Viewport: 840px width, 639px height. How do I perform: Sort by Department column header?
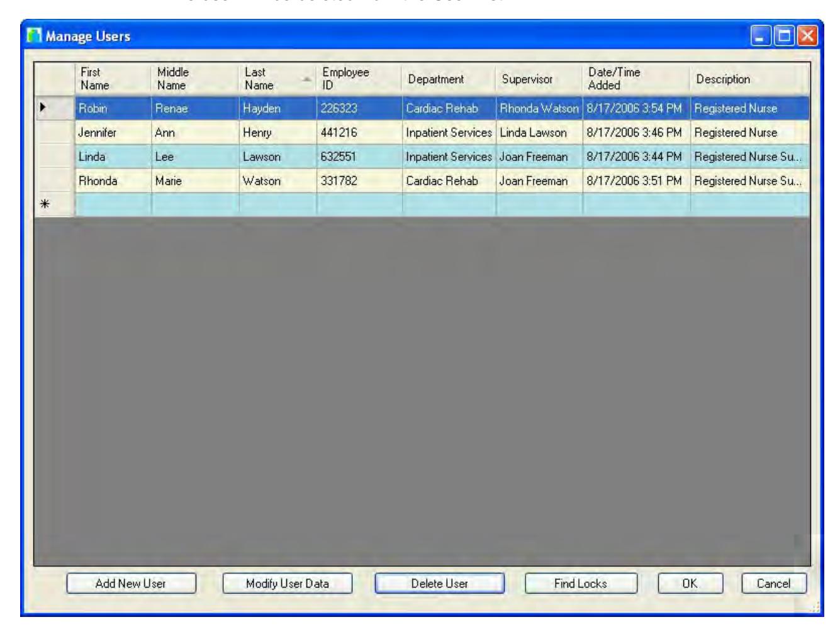(449, 79)
